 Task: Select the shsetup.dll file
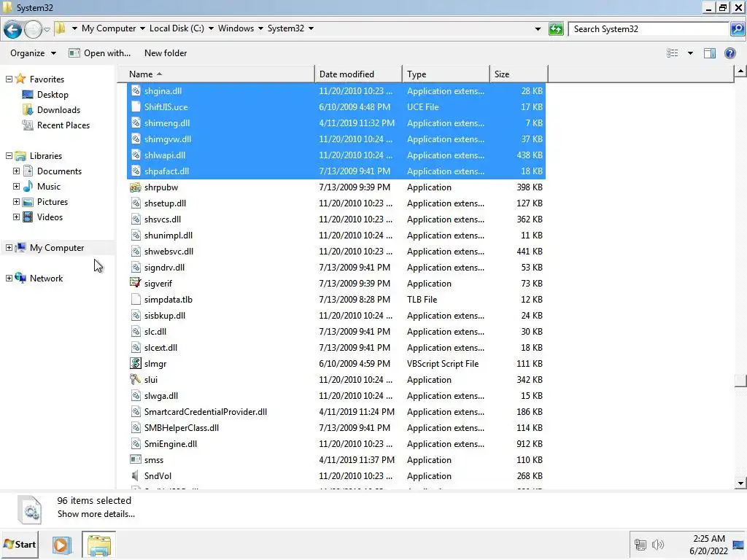click(x=336, y=203)
